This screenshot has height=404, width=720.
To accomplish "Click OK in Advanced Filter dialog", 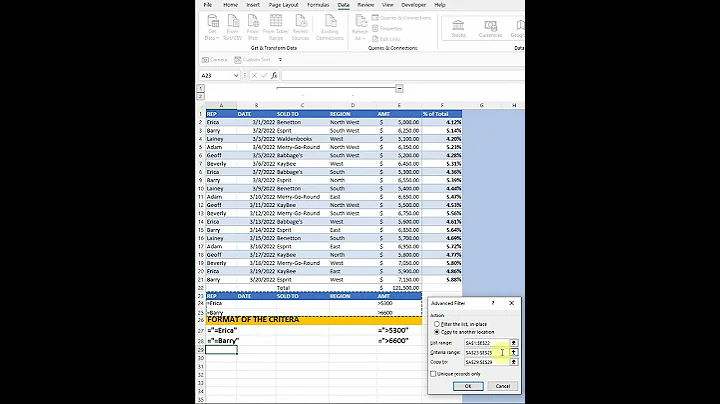I will click(x=468, y=386).
